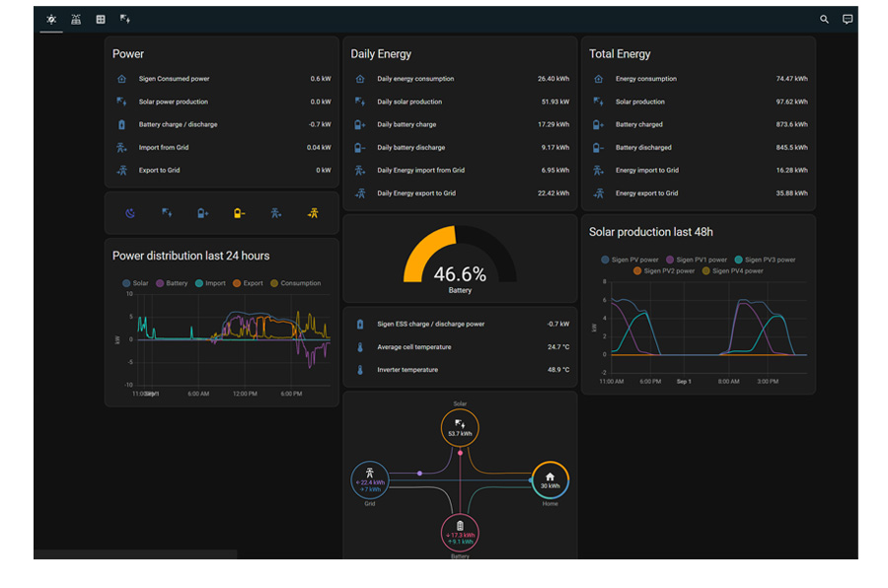Open the table view tab icon
The image size is (888, 588).
101,20
